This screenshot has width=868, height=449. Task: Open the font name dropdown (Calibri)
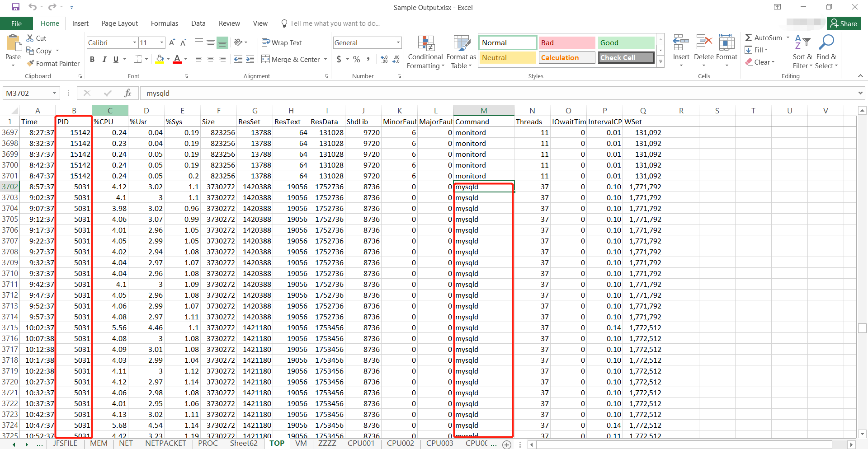[x=135, y=43]
